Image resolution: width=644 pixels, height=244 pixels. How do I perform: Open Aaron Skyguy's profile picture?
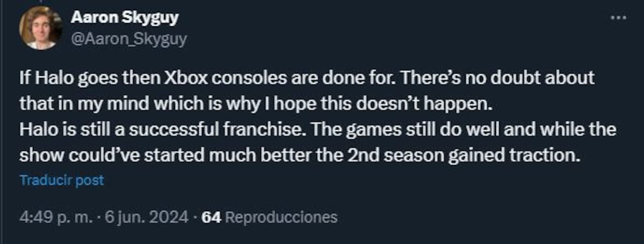tap(41, 29)
